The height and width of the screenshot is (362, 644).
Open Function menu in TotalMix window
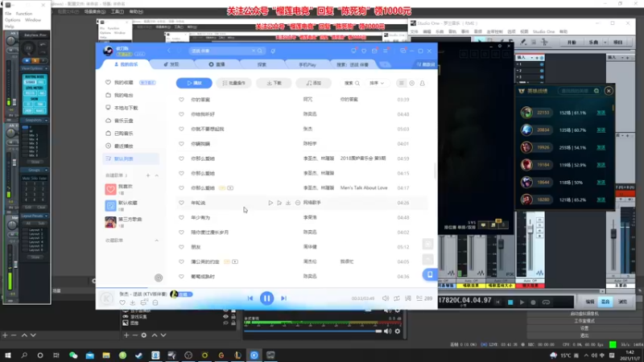[24, 14]
